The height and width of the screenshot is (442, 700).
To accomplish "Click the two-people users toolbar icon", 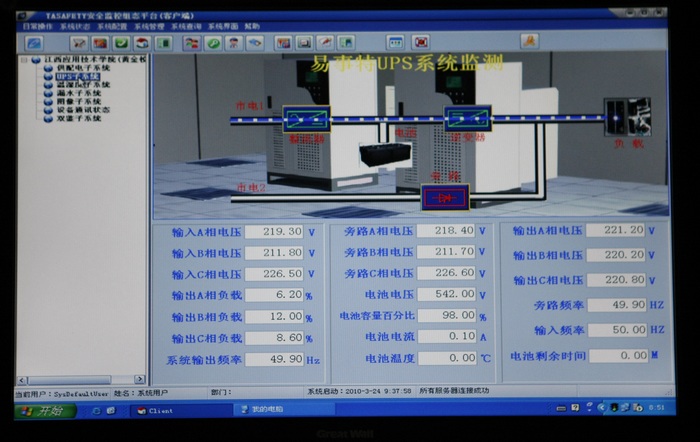I will [191, 43].
